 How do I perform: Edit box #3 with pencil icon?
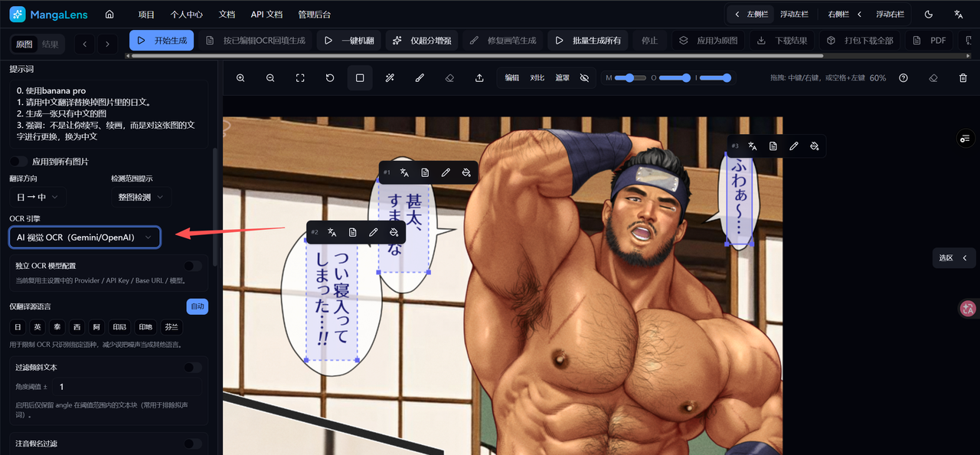tap(794, 146)
